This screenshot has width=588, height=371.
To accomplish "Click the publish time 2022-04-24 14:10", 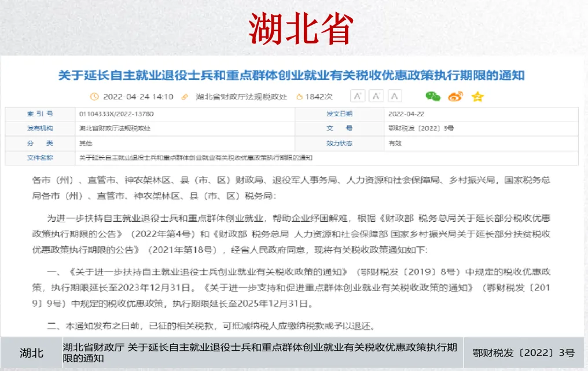I will point(138,97).
